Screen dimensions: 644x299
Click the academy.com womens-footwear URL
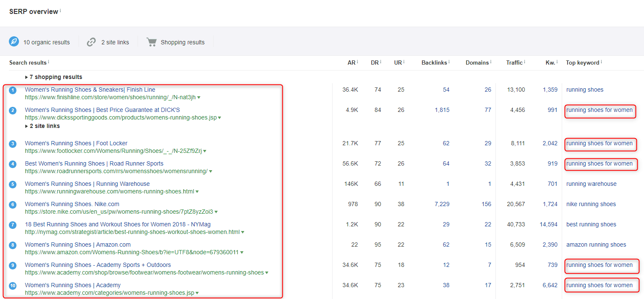[x=144, y=272]
